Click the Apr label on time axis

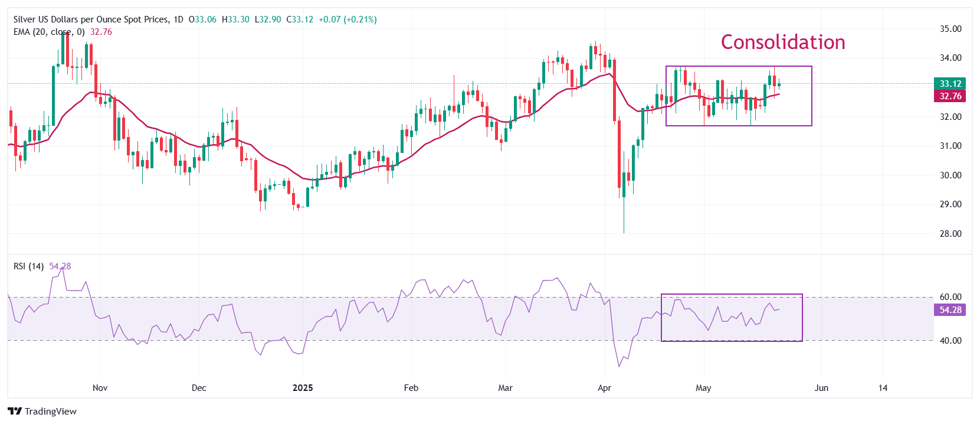(604, 388)
